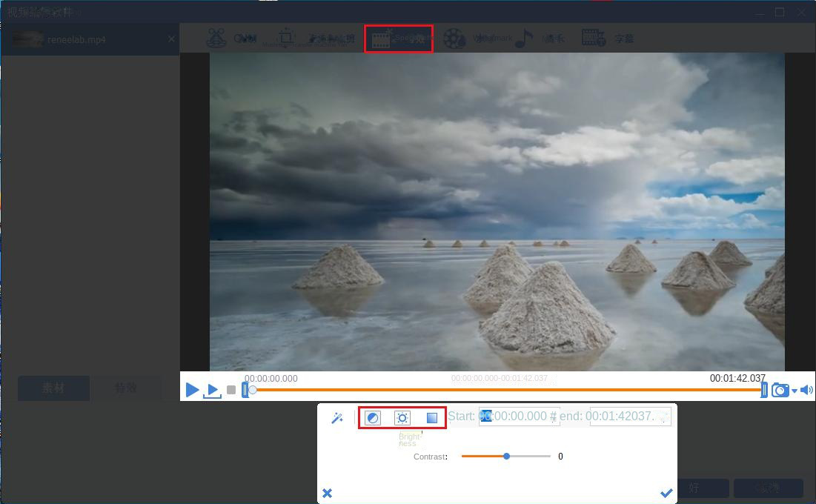Confirm the effect with the blue checkmark

(x=666, y=493)
